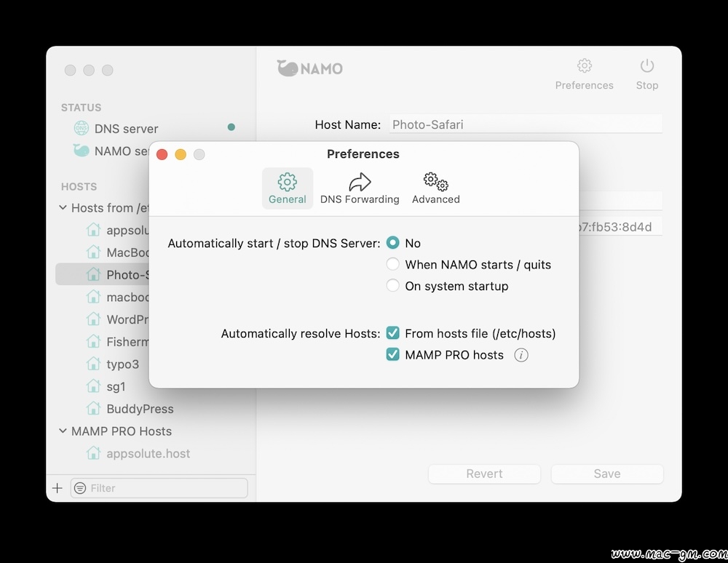Screen dimensions: 728x563
Task: Open the Advanced preferences tab
Action: point(435,188)
